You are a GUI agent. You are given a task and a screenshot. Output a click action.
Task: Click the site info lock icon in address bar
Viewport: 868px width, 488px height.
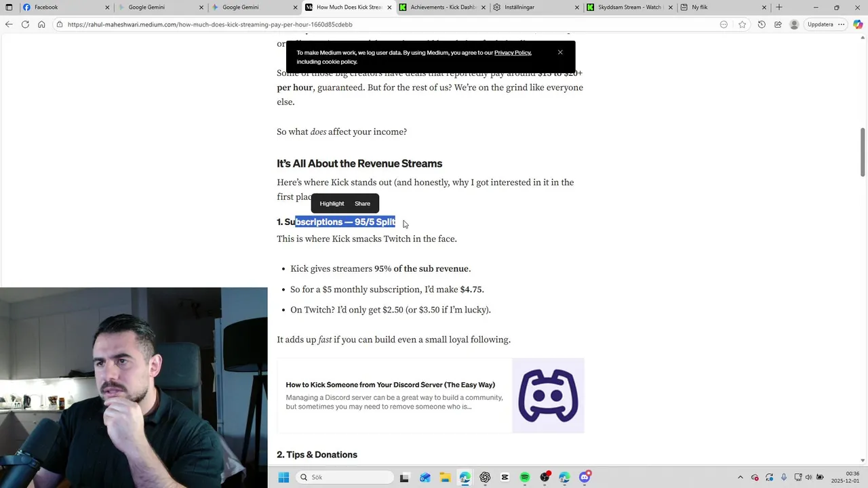60,24
